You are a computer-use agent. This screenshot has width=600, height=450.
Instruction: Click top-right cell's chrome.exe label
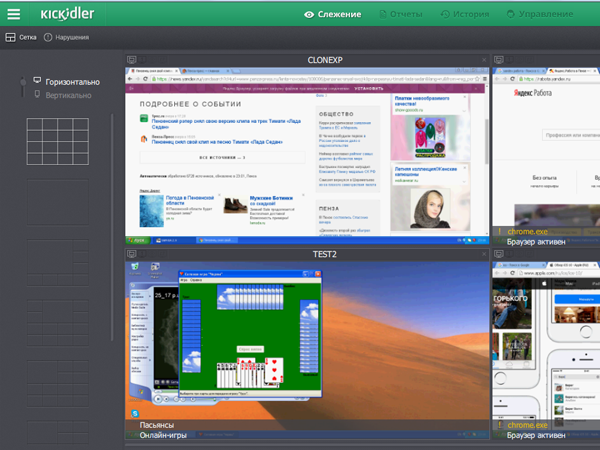pos(527,232)
